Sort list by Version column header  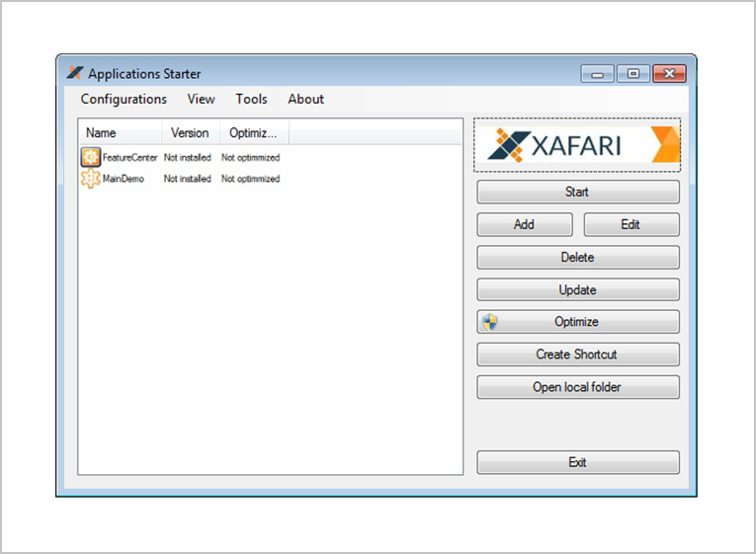(191, 133)
